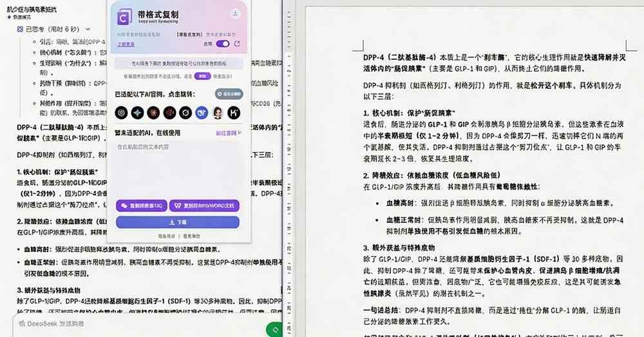Click the small purple pill button in hint line

pos(202,76)
